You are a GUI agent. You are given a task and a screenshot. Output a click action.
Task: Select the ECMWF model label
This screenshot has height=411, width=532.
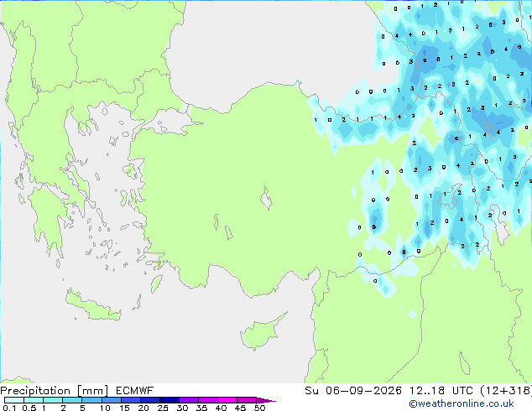134,391
